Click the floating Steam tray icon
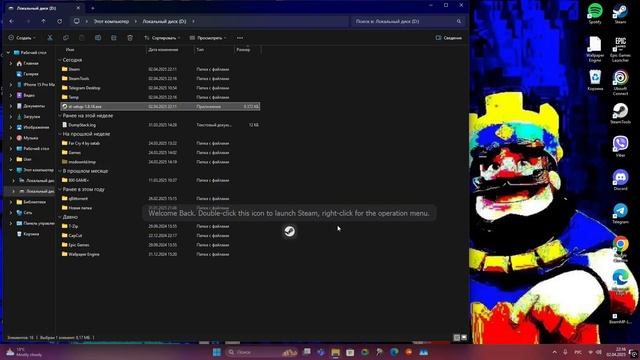This screenshot has height=360, width=640. [289, 231]
